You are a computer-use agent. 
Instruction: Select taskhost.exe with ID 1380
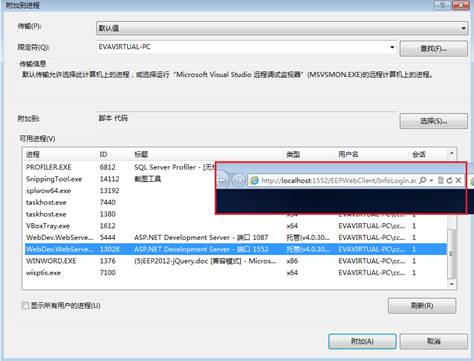[120, 214]
